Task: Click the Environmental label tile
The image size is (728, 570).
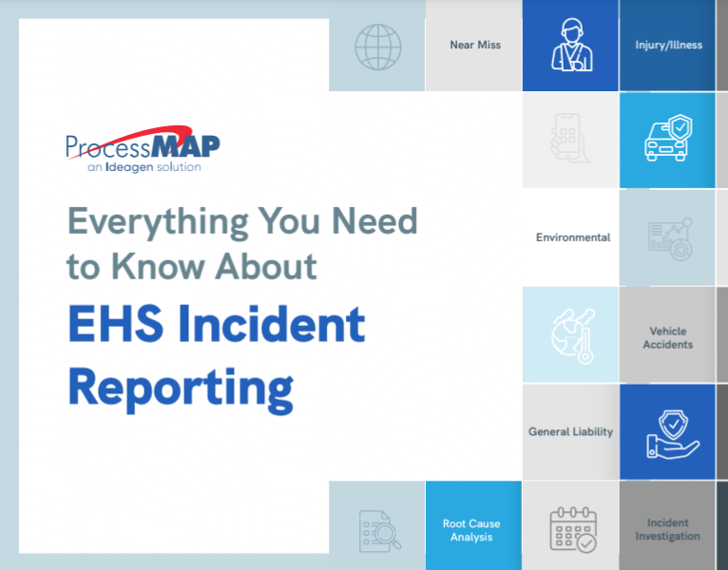Action: click(572, 237)
